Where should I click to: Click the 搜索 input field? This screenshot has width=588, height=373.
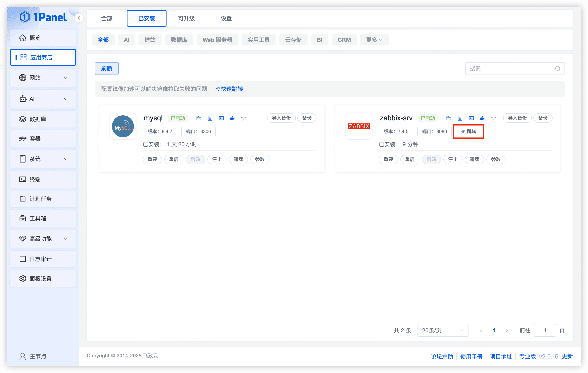pos(510,68)
